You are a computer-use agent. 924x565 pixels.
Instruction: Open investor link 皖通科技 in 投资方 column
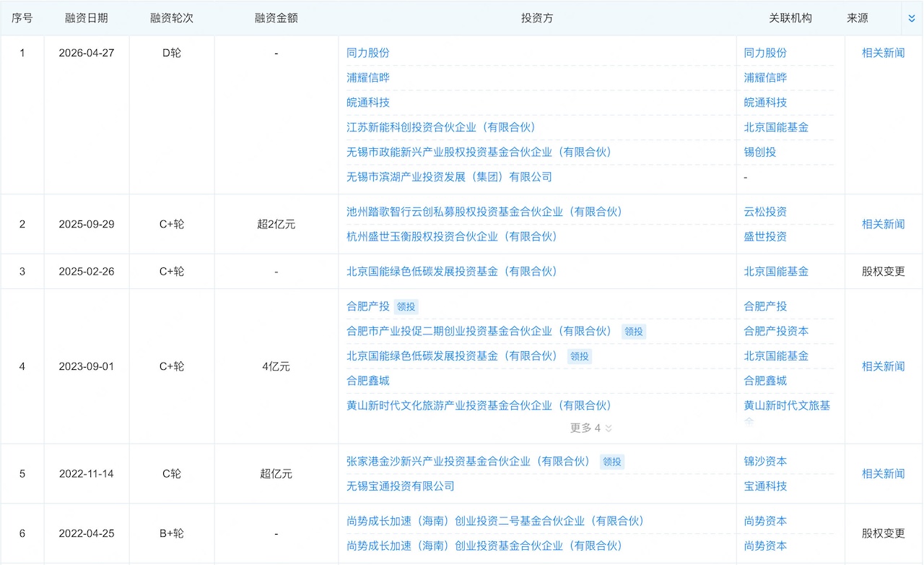click(368, 103)
